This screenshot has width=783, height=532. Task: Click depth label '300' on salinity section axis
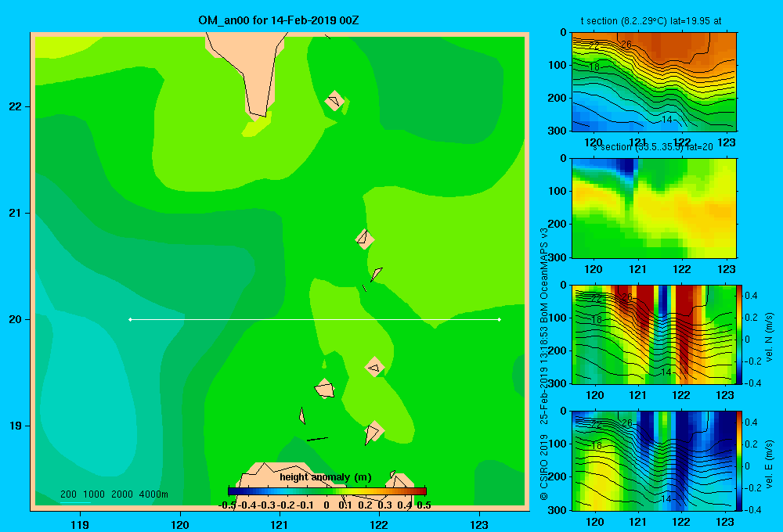(x=557, y=257)
